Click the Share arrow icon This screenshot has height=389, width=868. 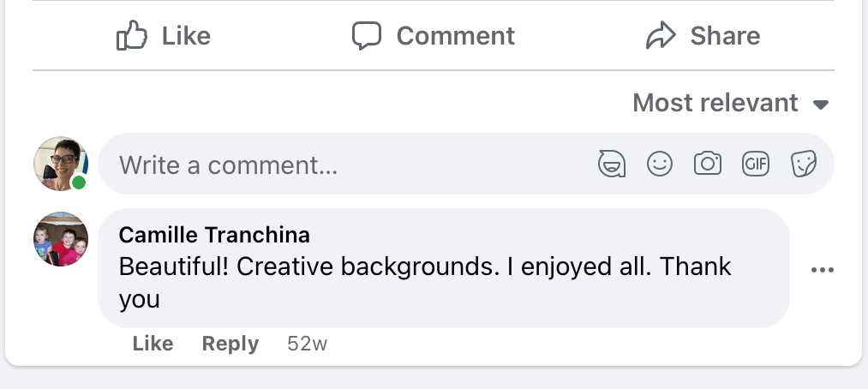pyautogui.click(x=661, y=36)
